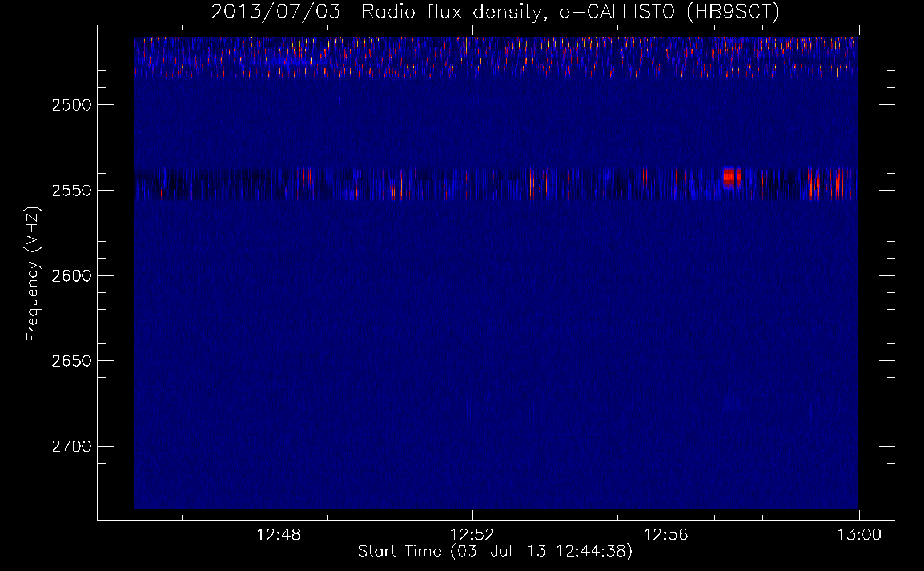The width and height of the screenshot is (924, 571).
Task: Select the 2700 frequency axis label
Action: [71, 446]
